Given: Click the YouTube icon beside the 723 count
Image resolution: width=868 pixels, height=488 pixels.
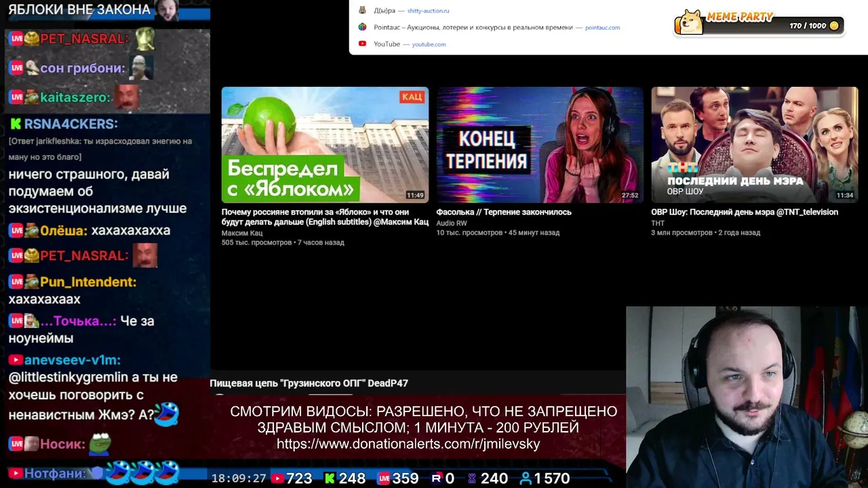Looking at the screenshot, I should [277, 479].
